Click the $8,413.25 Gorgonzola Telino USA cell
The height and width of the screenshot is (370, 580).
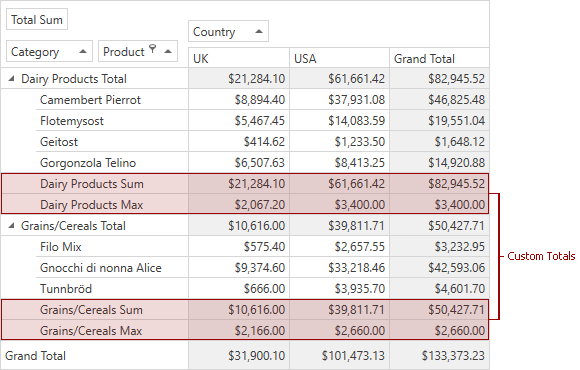pyautogui.click(x=339, y=162)
